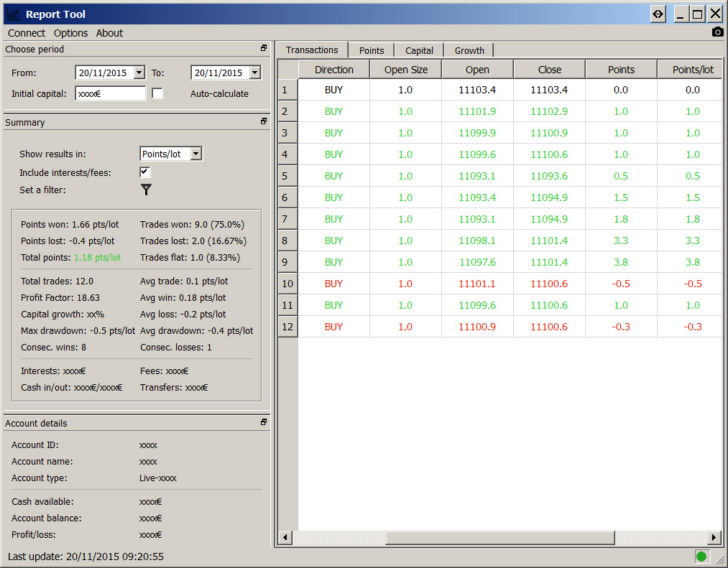Click the horizontal scrollbar right arrow
The width and height of the screenshot is (728, 568).
pos(714,537)
